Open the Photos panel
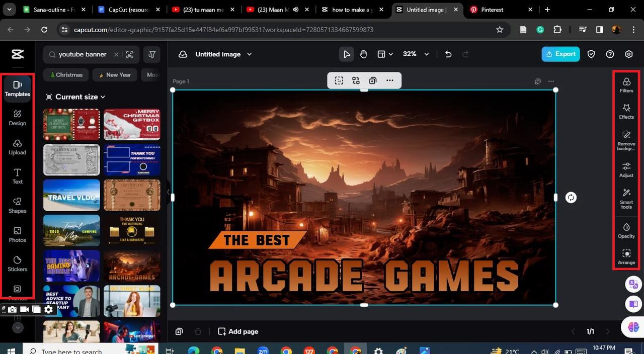This screenshot has width=644, height=354. pos(18,234)
